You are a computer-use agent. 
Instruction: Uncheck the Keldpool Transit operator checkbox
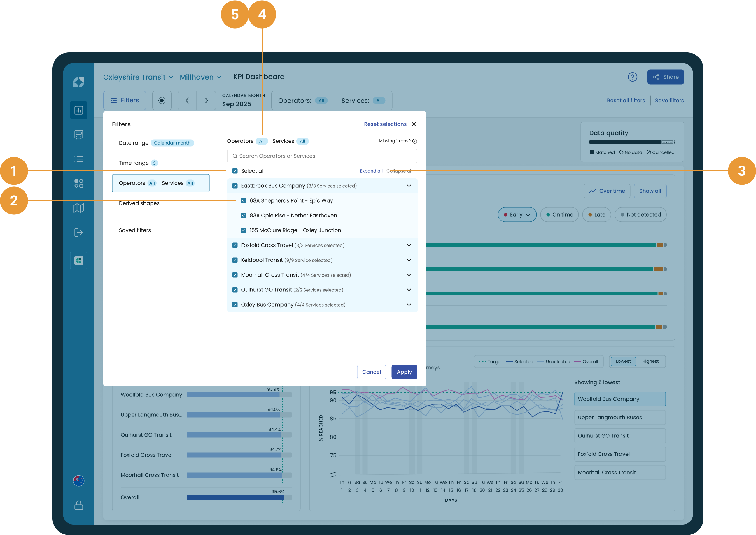235,260
